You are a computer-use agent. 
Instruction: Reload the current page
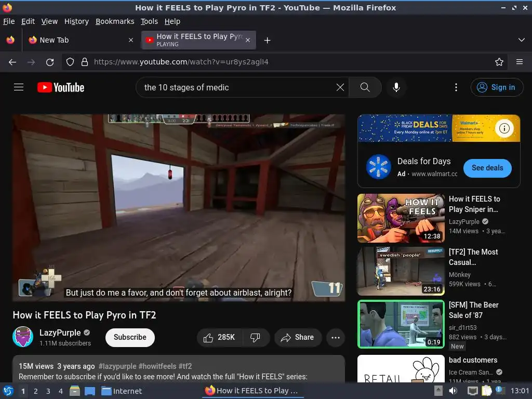click(50, 62)
